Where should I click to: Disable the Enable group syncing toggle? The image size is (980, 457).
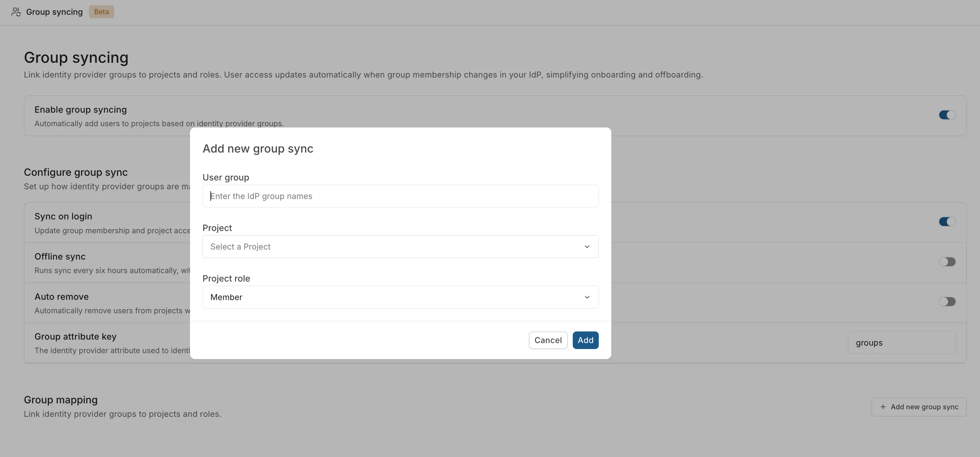[947, 115]
